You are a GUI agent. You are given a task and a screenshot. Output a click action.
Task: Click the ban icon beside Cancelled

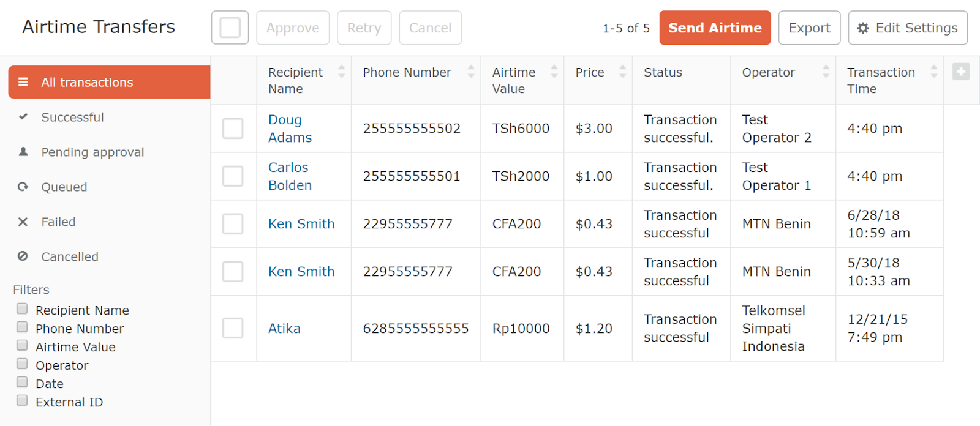[23, 256]
